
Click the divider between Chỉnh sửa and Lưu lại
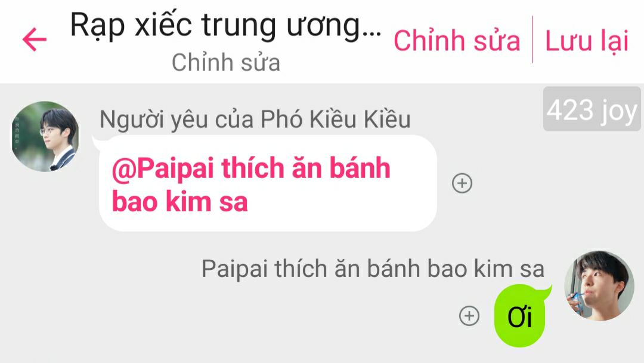532,39
